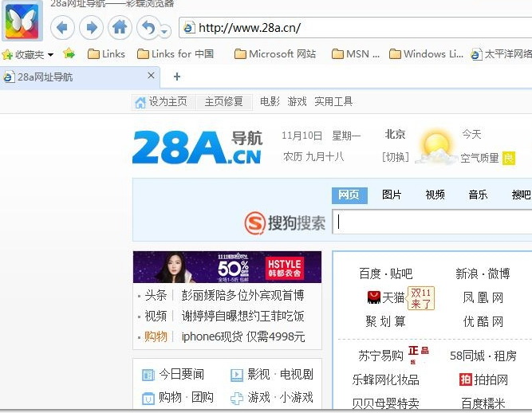
Task: Click [切换] to switch city
Action: tap(395, 157)
